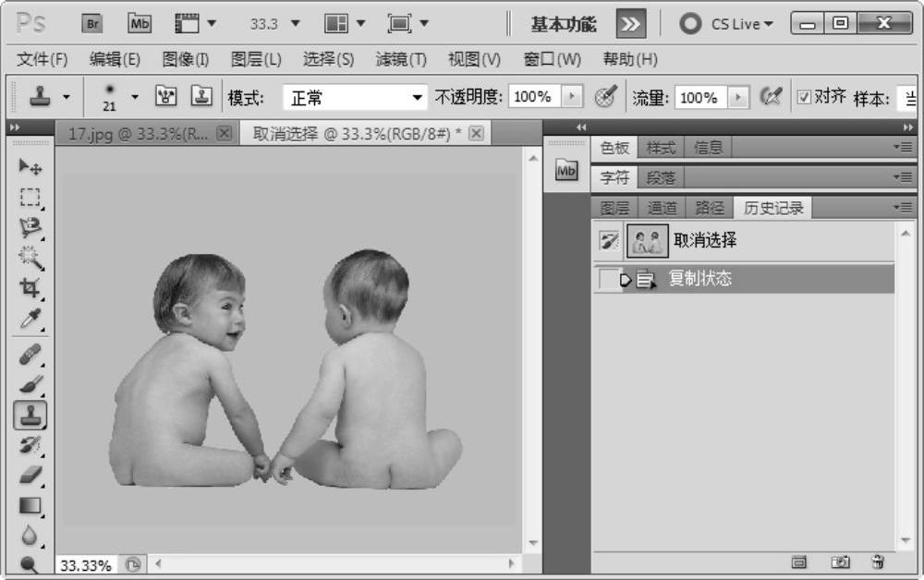The image size is (924, 580).
Task: Toggle the 对齐 aligned checkbox
Action: pyautogui.click(x=804, y=96)
